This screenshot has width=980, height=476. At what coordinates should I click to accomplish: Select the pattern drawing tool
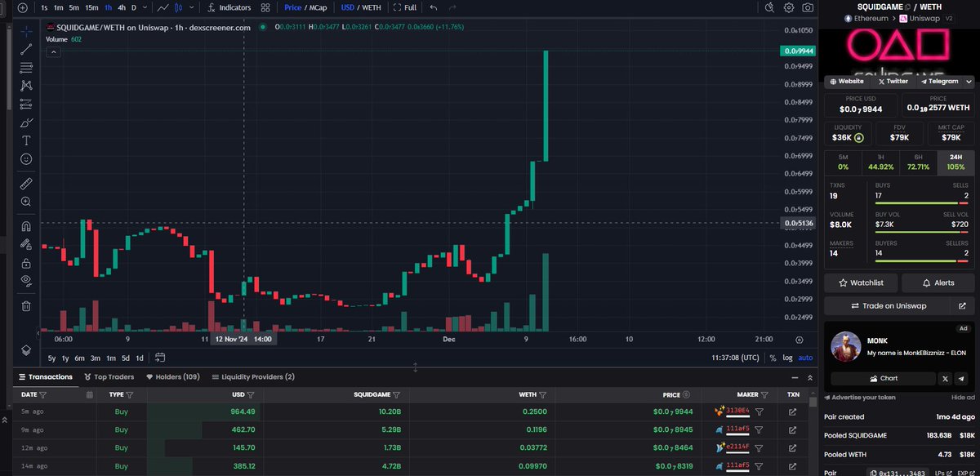26,85
